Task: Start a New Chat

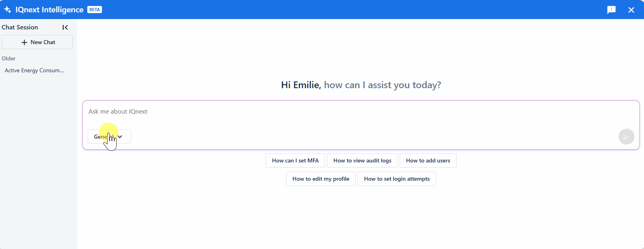Action: click(x=37, y=42)
